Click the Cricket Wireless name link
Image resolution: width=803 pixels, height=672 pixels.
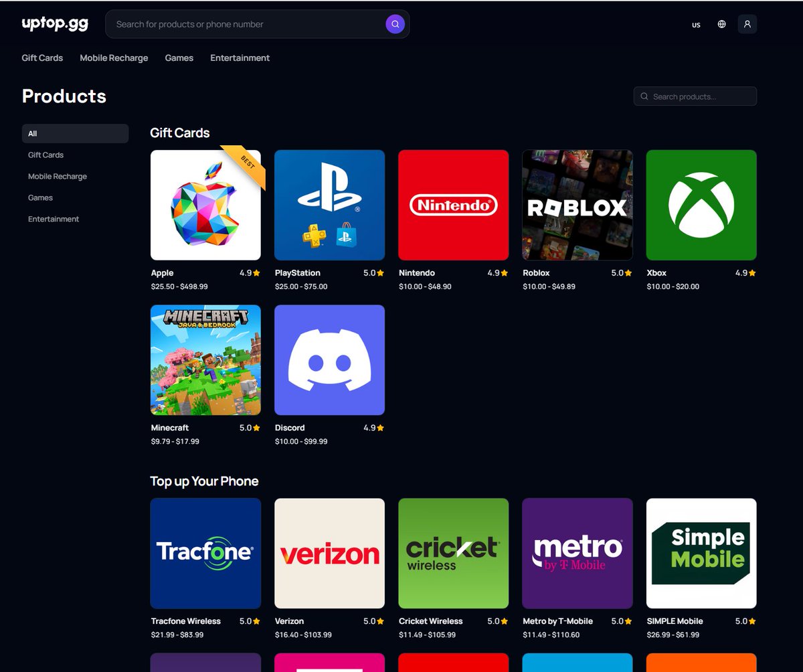click(x=431, y=621)
